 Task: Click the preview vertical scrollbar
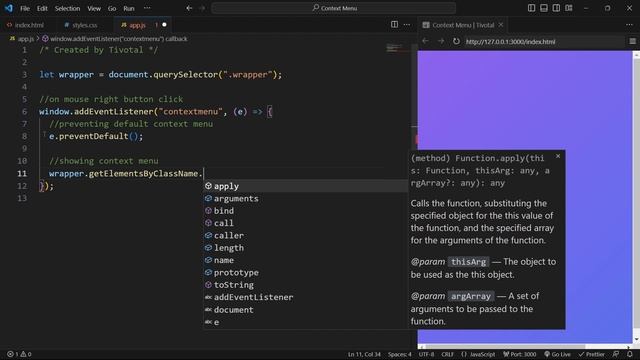tap(636, 198)
